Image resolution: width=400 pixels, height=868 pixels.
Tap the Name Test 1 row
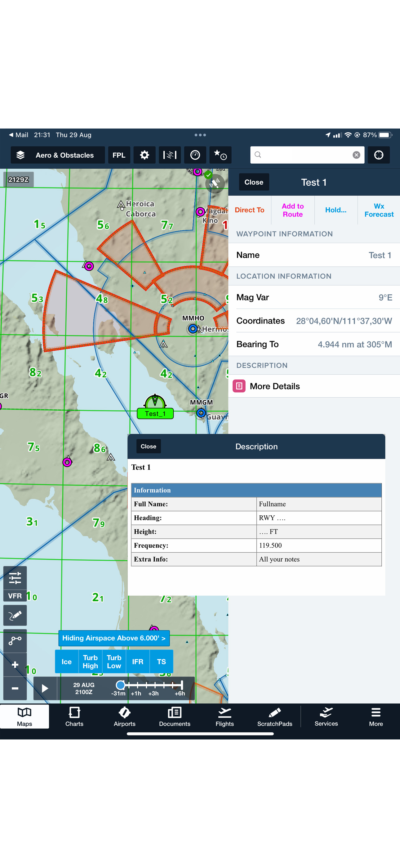[314, 255]
